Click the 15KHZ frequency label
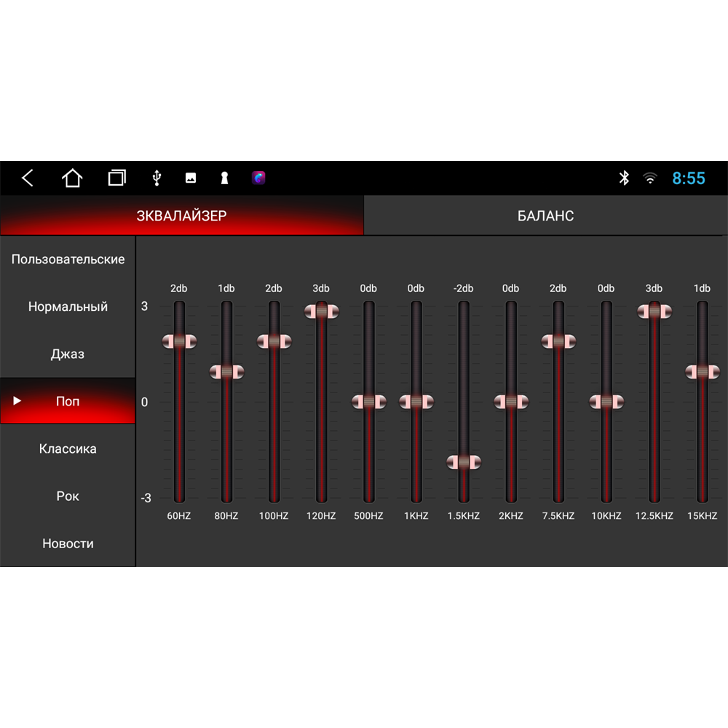Viewport: 728px width, 728px height. click(702, 516)
